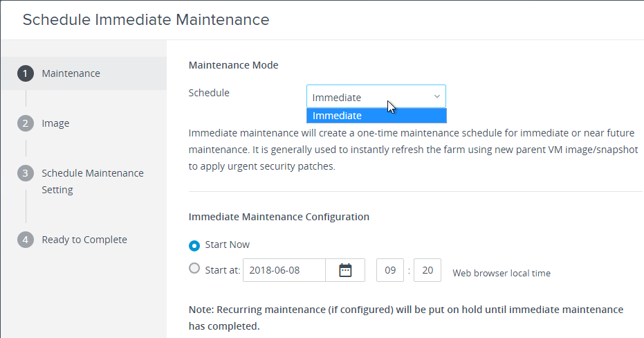Click the Web browser local time label
Image resolution: width=644 pixels, height=338 pixels.
502,273
